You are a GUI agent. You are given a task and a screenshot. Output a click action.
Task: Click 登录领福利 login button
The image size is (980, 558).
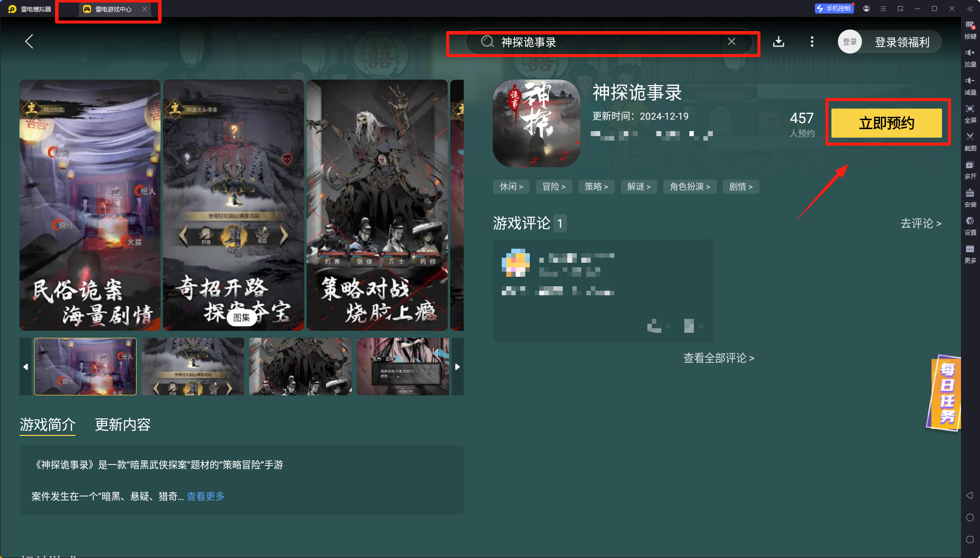pyautogui.click(x=902, y=42)
